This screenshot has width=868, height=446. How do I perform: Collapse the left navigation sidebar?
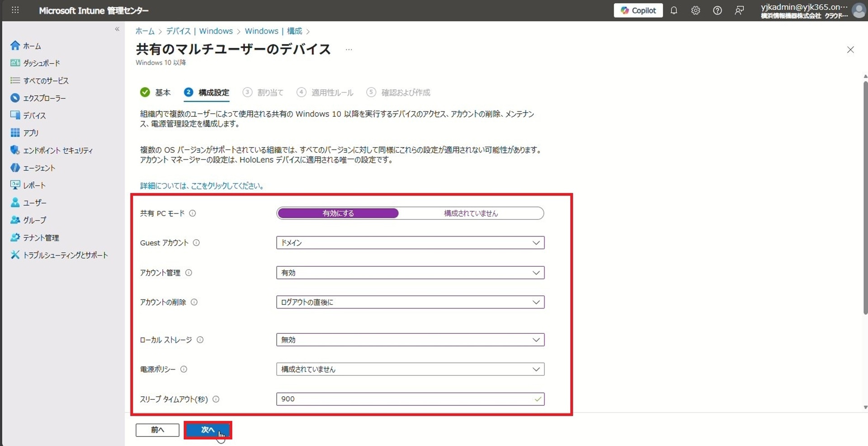click(x=117, y=29)
